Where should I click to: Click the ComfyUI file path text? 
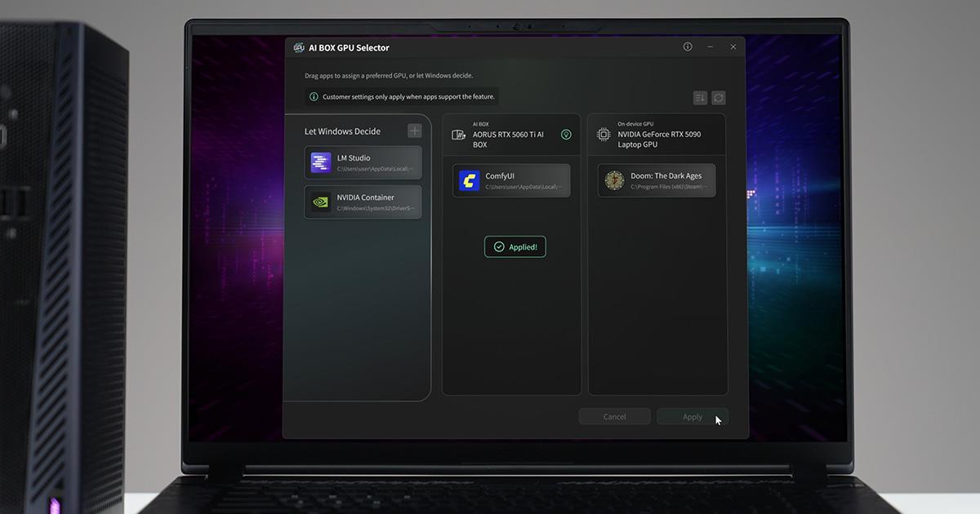(524, 187)
